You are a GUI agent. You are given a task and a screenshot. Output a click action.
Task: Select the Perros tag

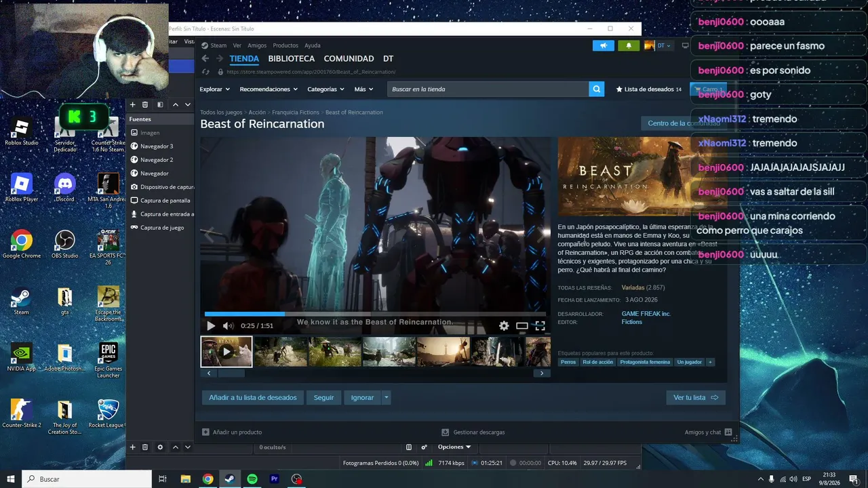coord(568,362)
